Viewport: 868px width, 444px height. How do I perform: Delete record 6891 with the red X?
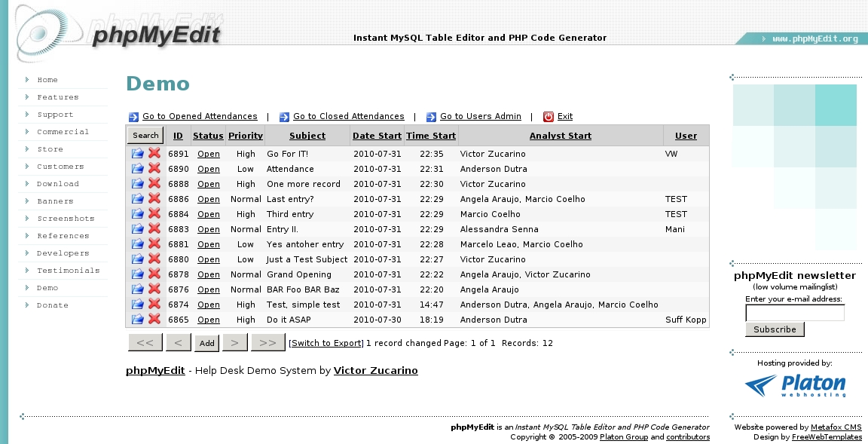(x=154, y=153)
